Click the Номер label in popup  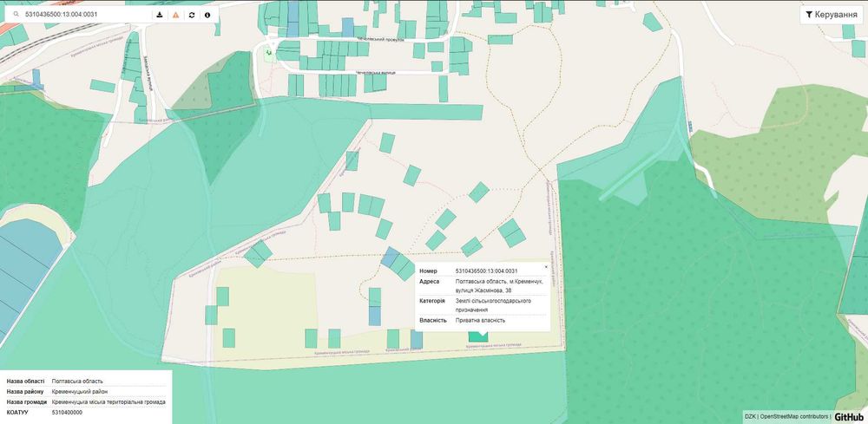(429, 271)
